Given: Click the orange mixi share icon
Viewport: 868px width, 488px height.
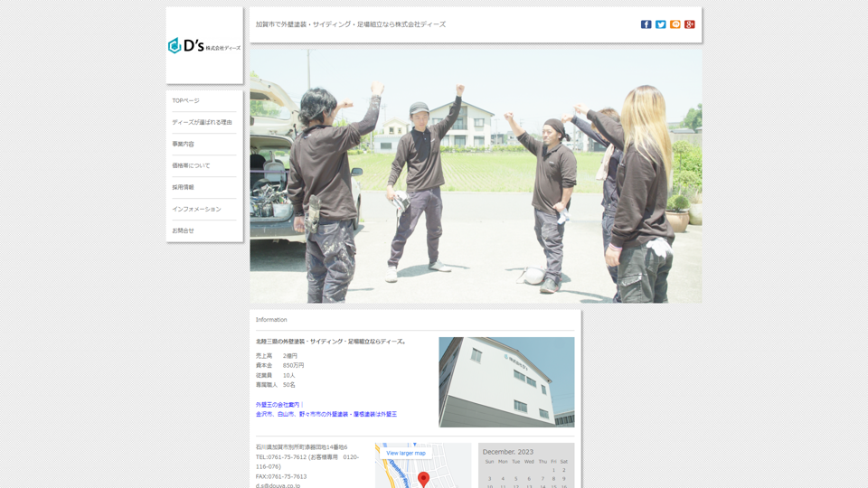Looking at the screenshot, I should (675, 24).
